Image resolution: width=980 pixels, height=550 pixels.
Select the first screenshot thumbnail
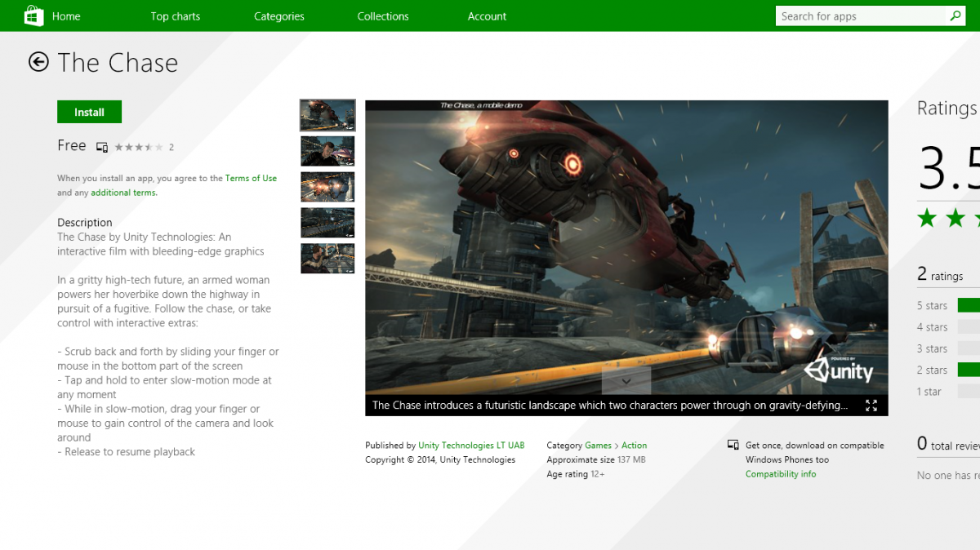click(x=327, y=115)
